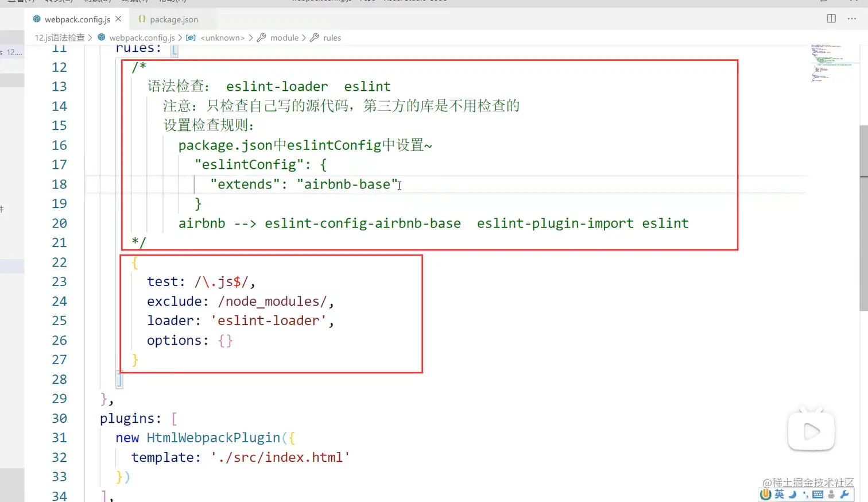Place cursor on 'eslint-loader' string in loader line
868x502 pixels.
(x=269, y=320)
